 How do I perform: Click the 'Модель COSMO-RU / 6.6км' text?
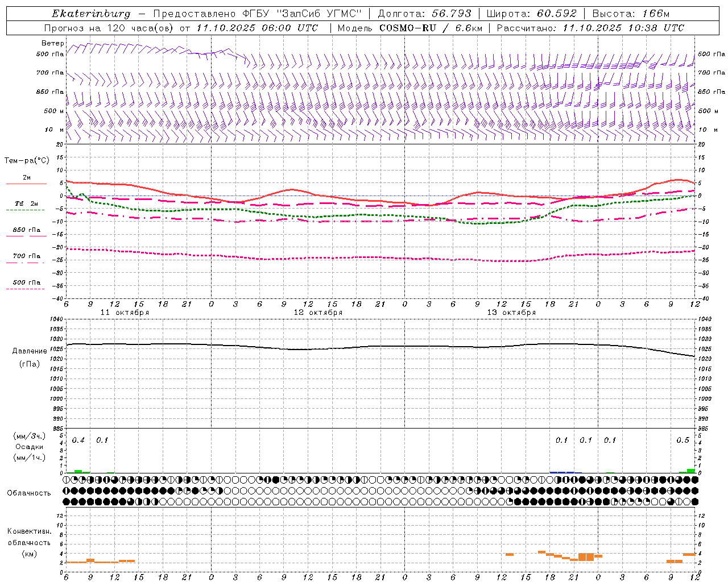(409, 28)
